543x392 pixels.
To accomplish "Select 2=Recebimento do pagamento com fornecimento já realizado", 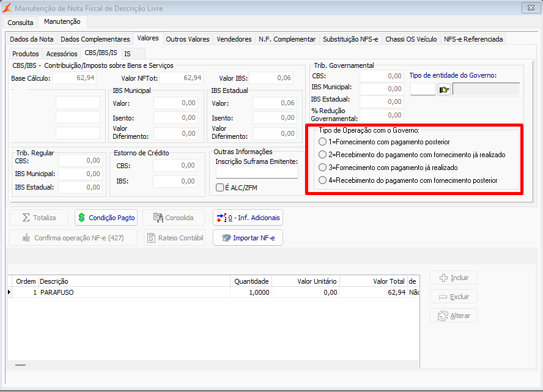I will coord(322,155).
